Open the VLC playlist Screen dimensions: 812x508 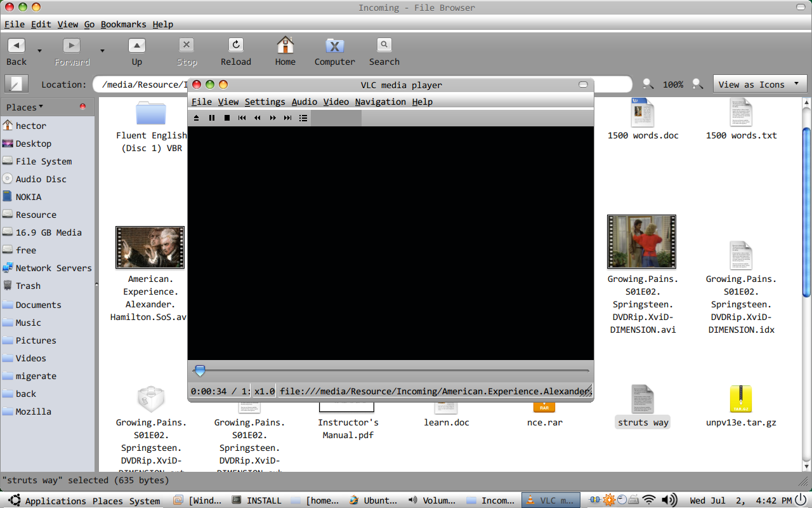pos(303,118)
